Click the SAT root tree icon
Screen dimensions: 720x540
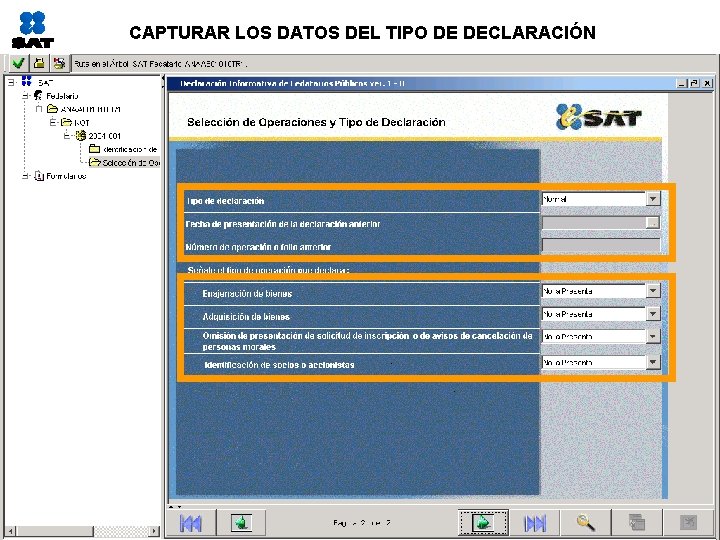tap(27, 82)
